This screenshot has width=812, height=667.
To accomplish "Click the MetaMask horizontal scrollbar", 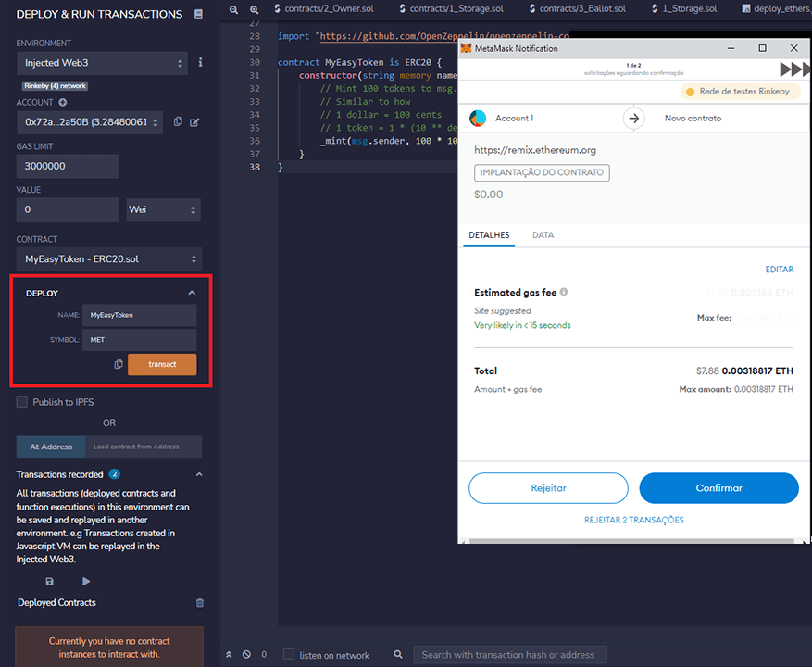I will point(631,541).
